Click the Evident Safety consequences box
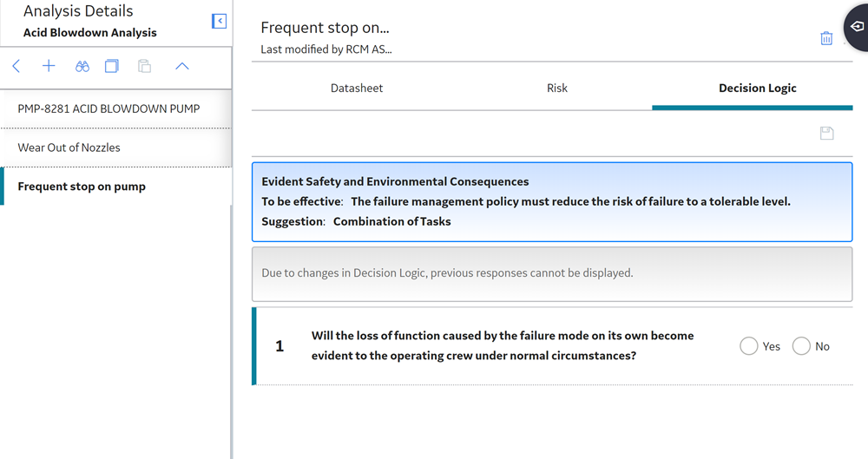Viewport: 868px width, 459px height. (x=552, y=202)
